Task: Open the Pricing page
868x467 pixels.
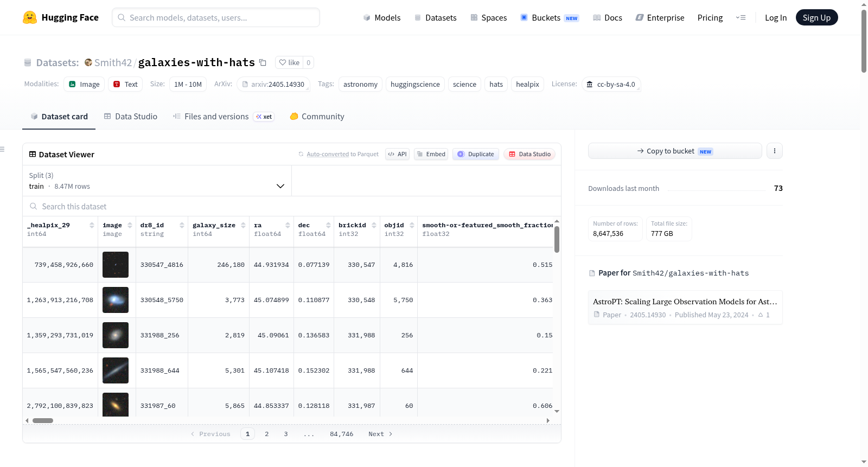Action: tap(710, 17)
